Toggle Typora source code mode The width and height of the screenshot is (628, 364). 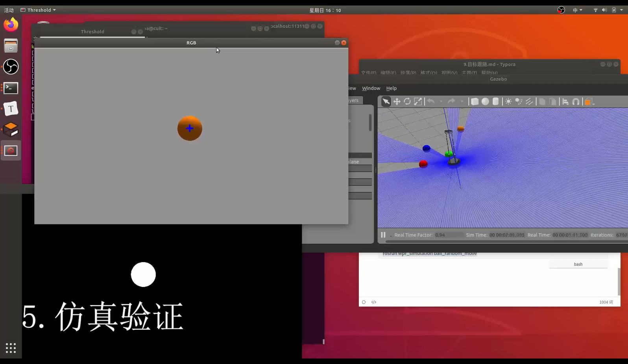click(374, 302)
